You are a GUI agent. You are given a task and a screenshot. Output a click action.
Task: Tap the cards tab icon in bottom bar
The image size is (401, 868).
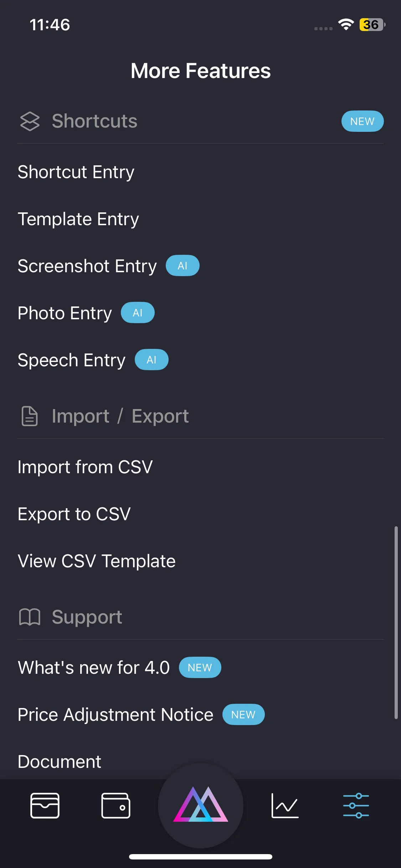coord(45,806)
